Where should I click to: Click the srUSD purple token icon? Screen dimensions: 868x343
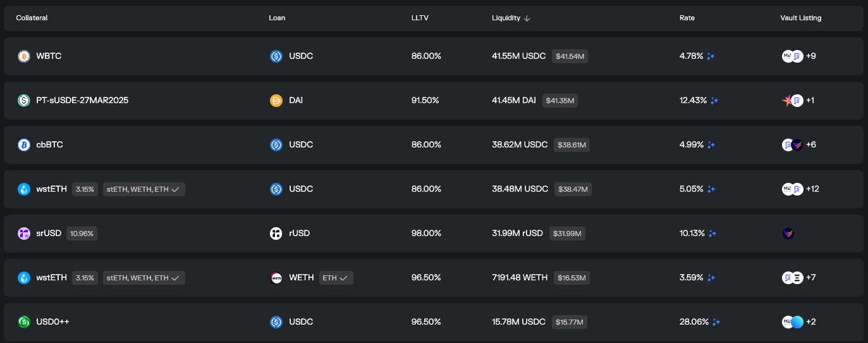pos(24,234)
